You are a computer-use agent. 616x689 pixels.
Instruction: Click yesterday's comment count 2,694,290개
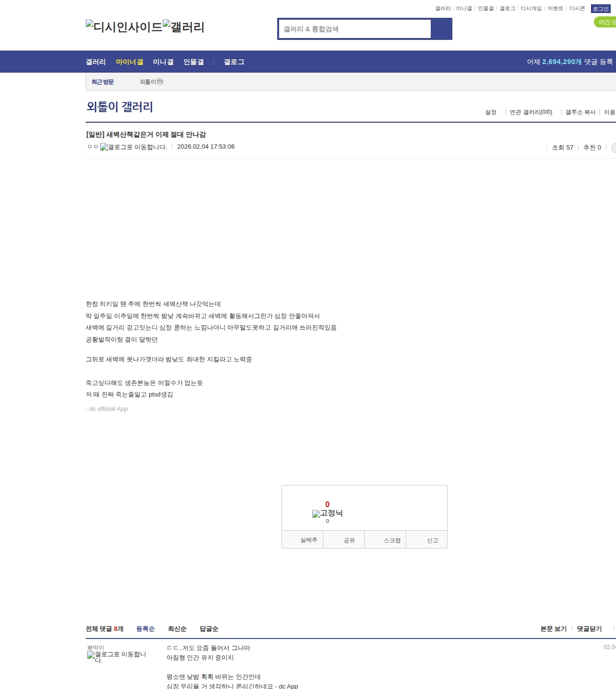click(x=562, y=62)
